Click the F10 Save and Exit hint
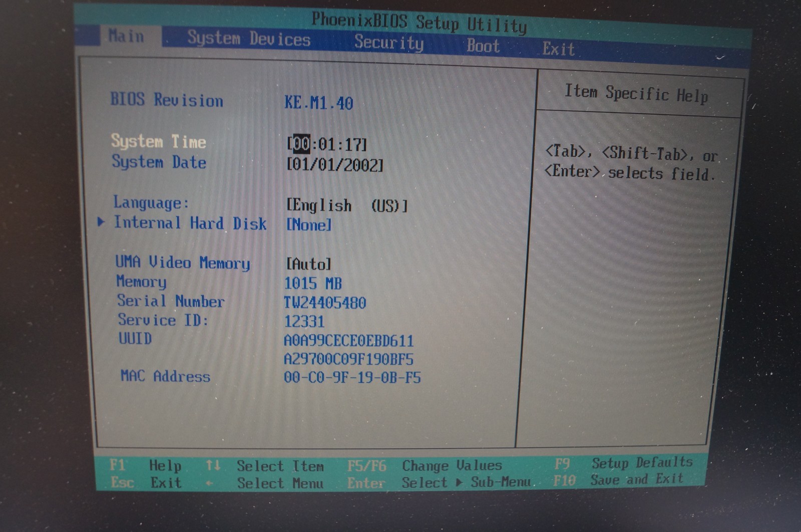 pos(619,480)
